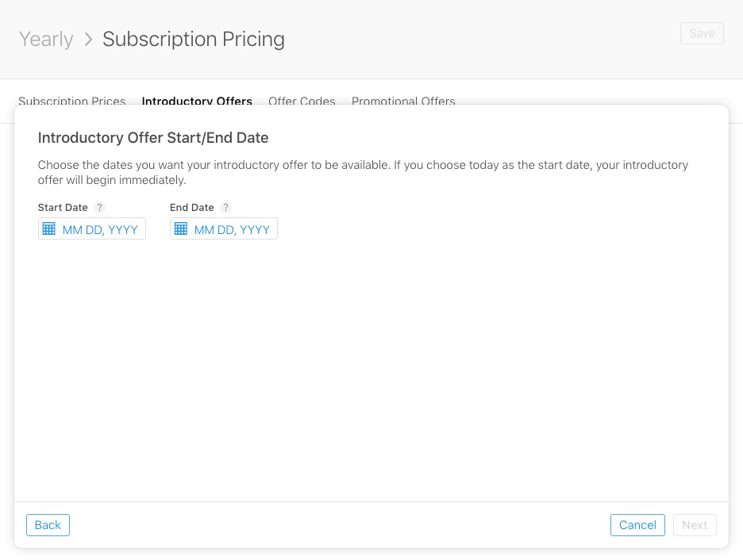
Task: Switch to the Promotional Offers tab
Action: pos(403,102)
